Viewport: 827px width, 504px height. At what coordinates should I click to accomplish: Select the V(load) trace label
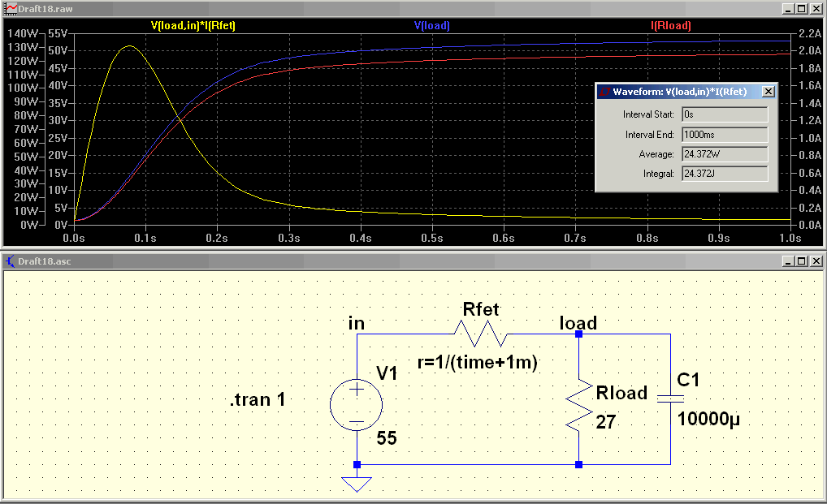coord(432,25)
